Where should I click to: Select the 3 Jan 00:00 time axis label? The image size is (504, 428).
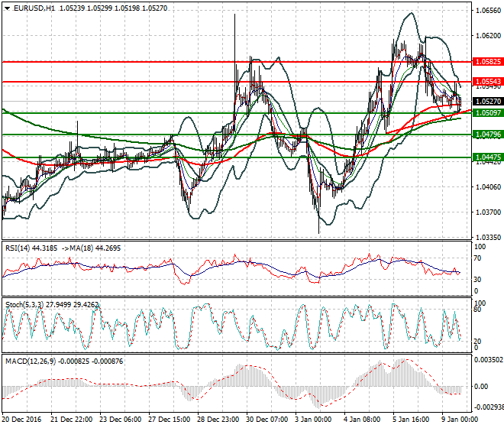pos(314,420)
